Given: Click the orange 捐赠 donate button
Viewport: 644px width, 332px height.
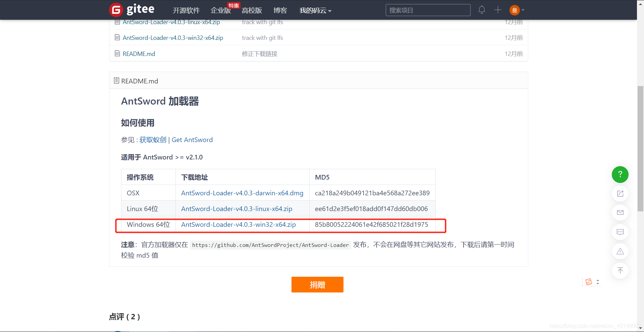Looking at the screenshot, I should point(317,284).
